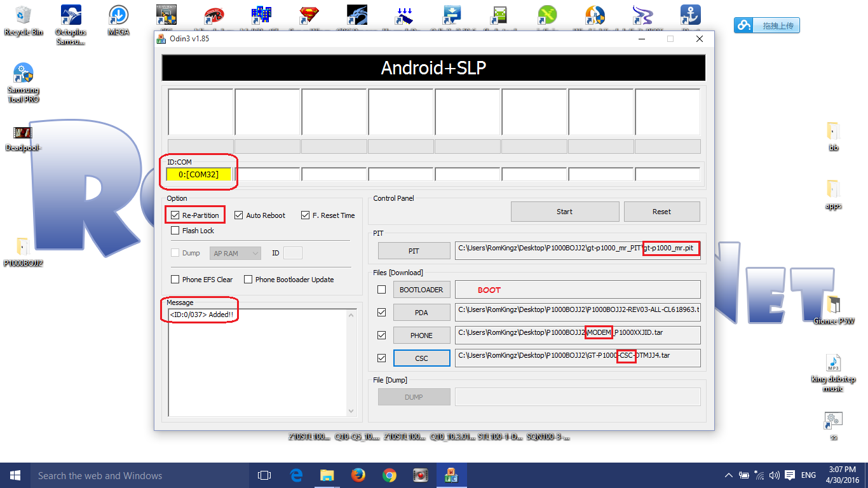The width and height of the screenshot is (868, 488).
Task: Click the DUMP button
Action: click(x=414, y=397)
